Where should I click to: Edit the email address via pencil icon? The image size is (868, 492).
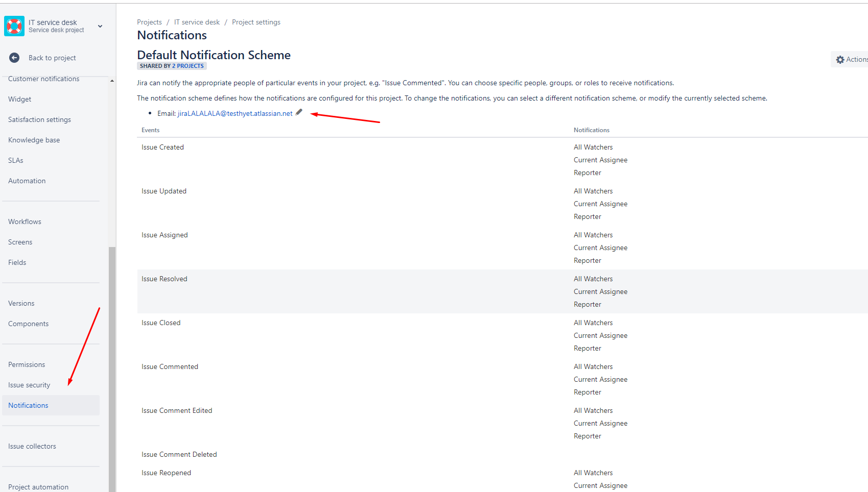(x=299, y=112)
